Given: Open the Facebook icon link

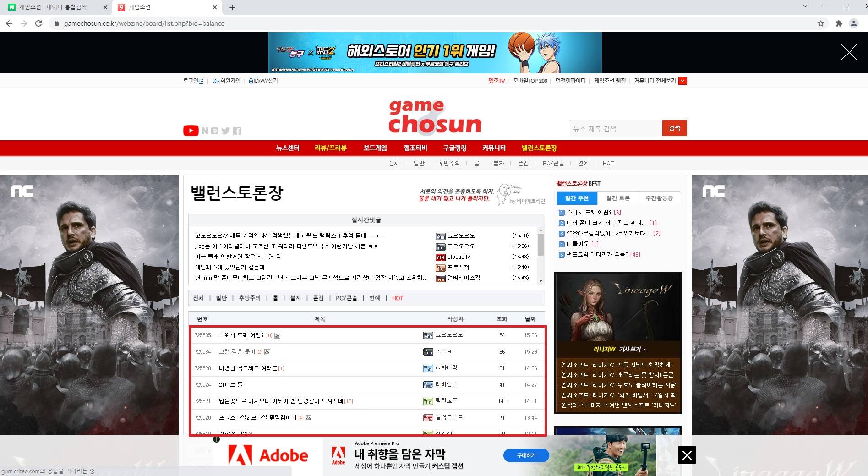Looking at the screenshot, I should click(x=237, y=131).
